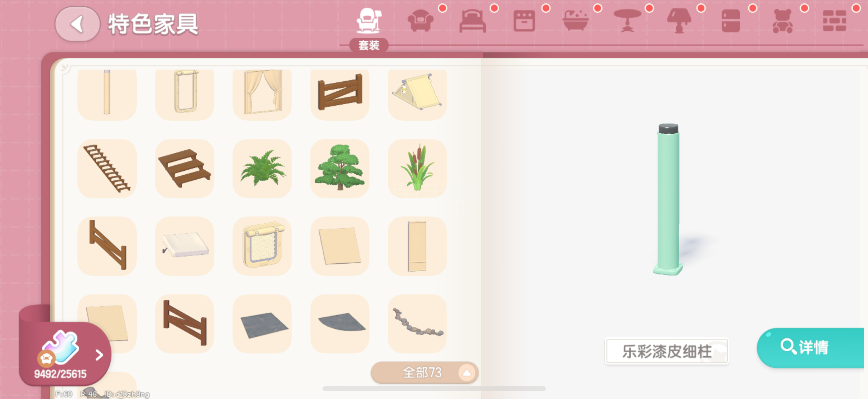Select the lamp category icon
This screenshot has width=868, height=399.
679,21
